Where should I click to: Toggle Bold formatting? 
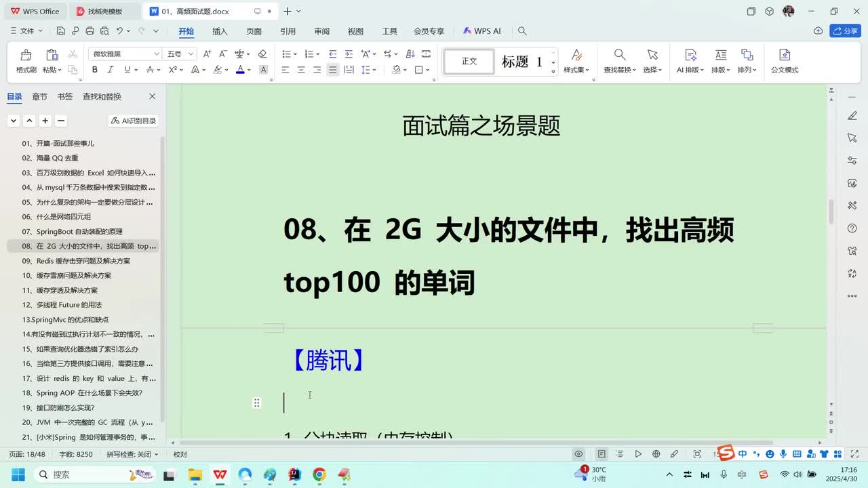(95, 70)
